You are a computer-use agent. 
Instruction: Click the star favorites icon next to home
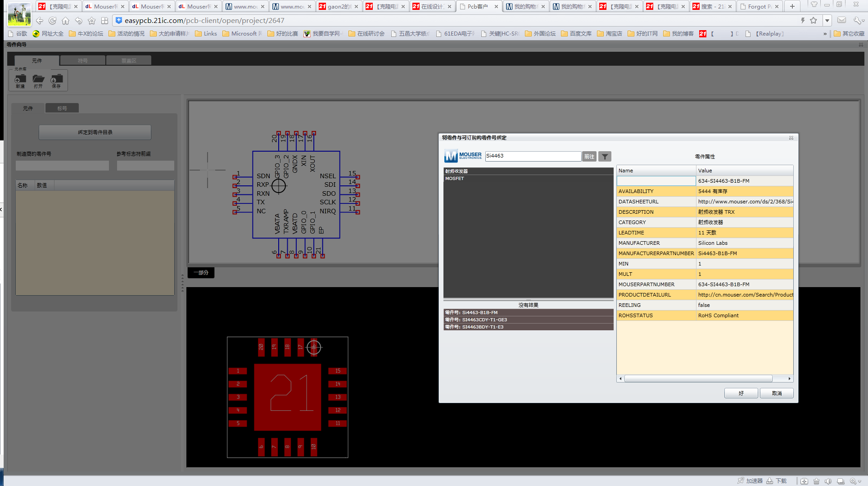tap(92, 21)
